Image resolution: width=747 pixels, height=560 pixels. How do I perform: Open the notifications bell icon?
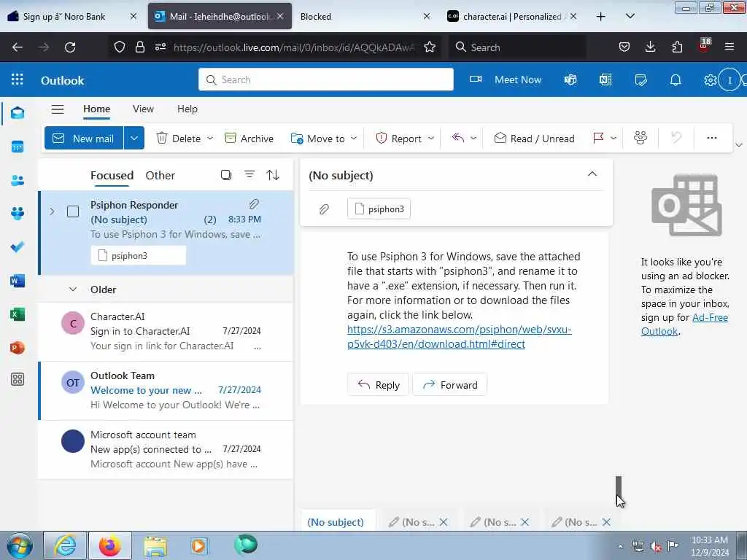point(676,80)
